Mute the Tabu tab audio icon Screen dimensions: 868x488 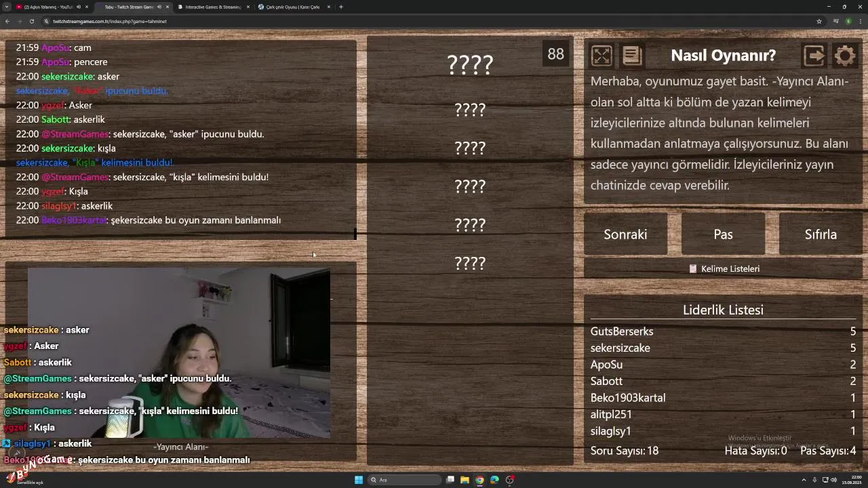[x=159, y=7]
